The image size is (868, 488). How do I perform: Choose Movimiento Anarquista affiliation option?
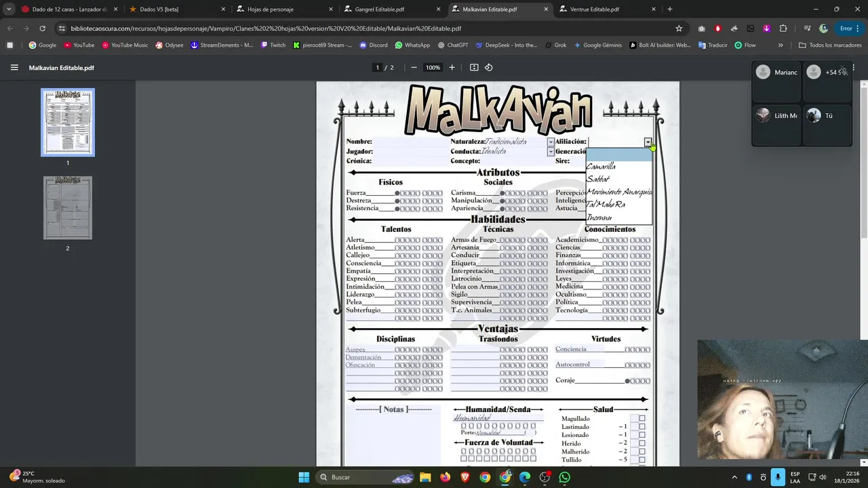[619, 192]
